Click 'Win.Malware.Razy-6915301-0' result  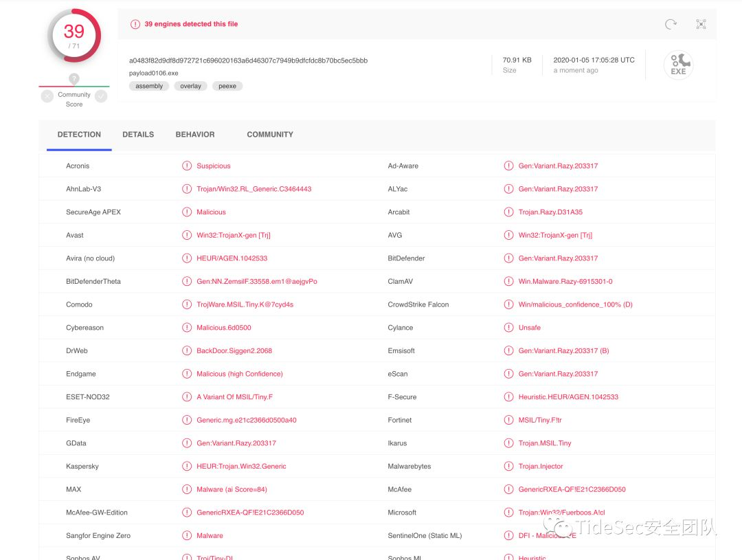coord(565,281)
